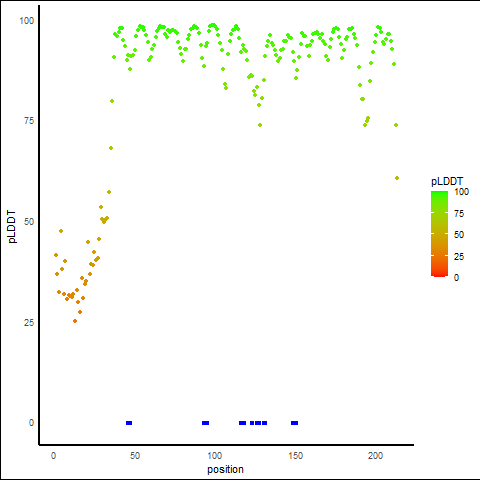Click the x-axis title position
480x480 pixels.
[225, 469]
